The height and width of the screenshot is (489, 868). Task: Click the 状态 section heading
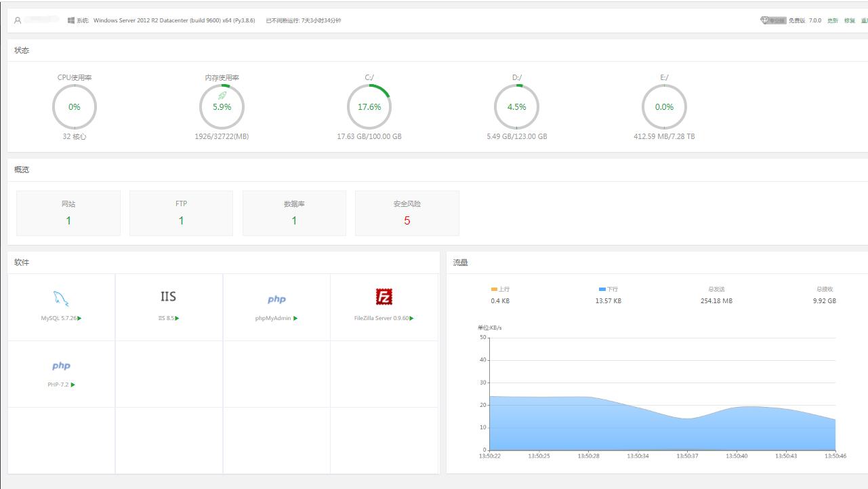coord(22,50)
